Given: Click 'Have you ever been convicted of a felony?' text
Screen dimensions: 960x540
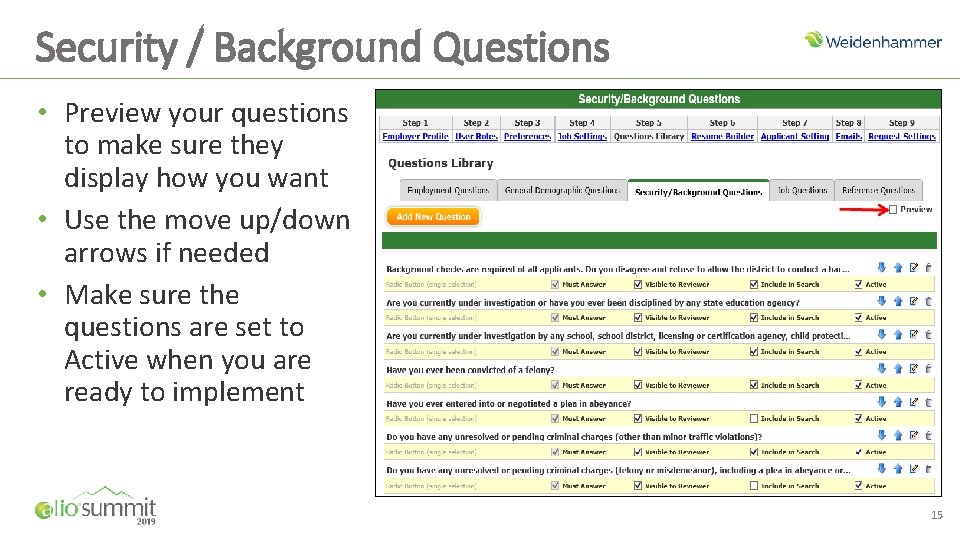Looking at the screenshot, I should pos(470,370).
